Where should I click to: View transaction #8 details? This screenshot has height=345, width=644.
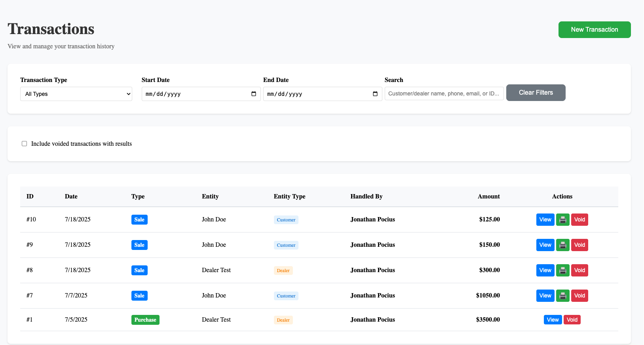[x=545, y=270]
